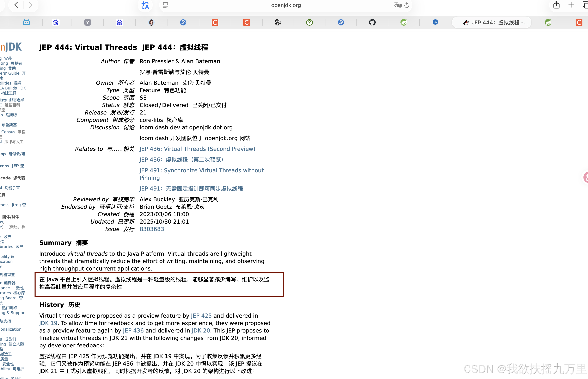Viewport: 588px width, 379px height.
Task: Follow the JDK 19 link in History
Action: coord(48,323)
